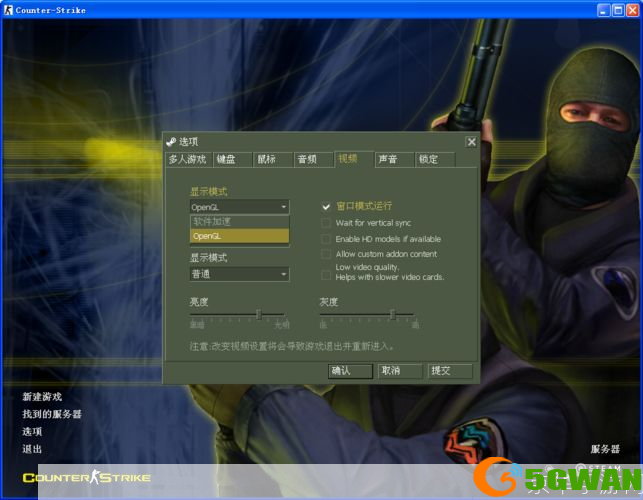Tick Allow custom addon content

click(326, 254)
